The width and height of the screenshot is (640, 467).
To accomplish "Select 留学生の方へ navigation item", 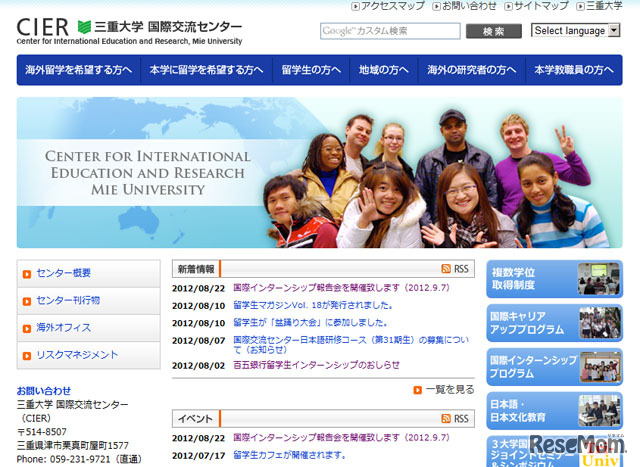I will pos(311,70).
